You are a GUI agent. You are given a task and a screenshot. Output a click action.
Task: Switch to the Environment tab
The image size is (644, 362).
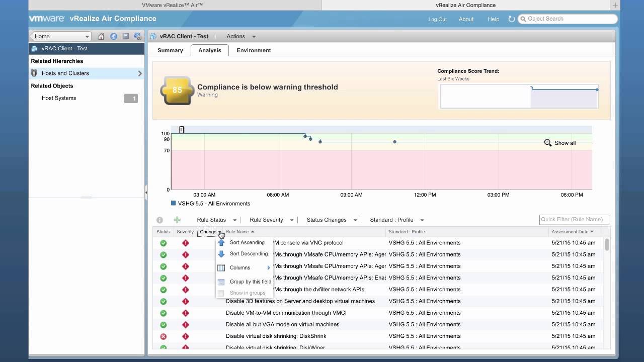coord(254,50)
